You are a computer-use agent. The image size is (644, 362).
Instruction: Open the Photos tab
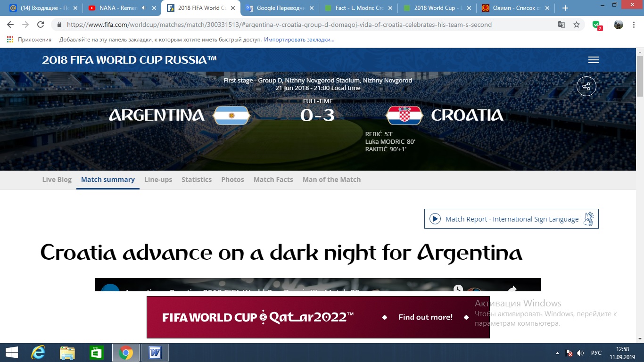232,180
